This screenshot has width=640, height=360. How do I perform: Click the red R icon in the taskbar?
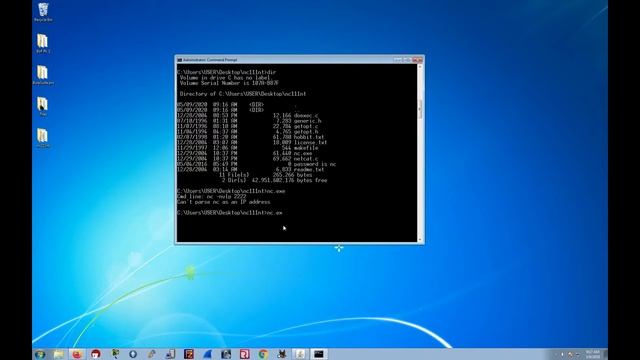(244, 354)
